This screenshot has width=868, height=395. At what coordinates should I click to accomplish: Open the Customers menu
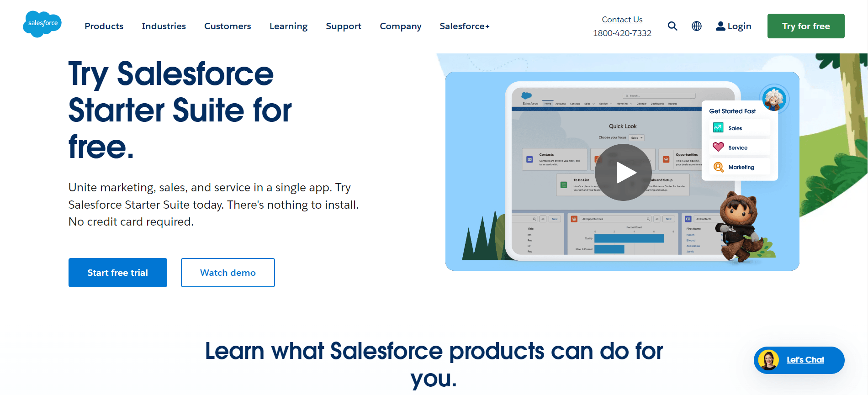tap(228, 26)
